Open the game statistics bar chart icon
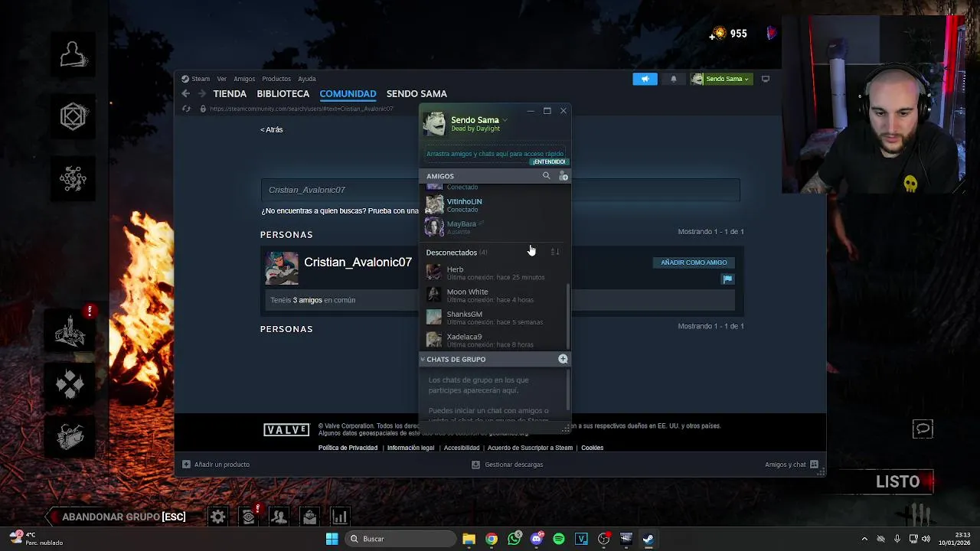The image size is (980, 551). tap(339, 517)
